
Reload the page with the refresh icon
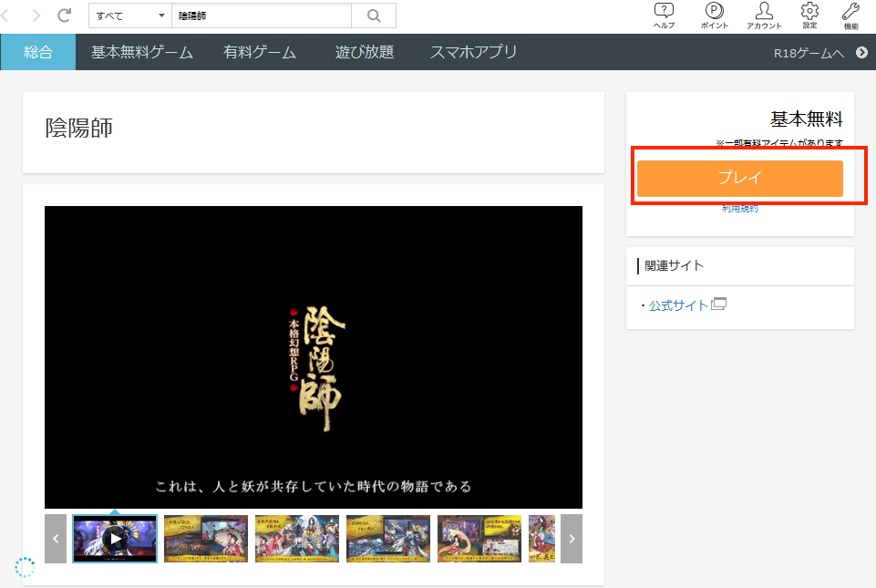64,15
